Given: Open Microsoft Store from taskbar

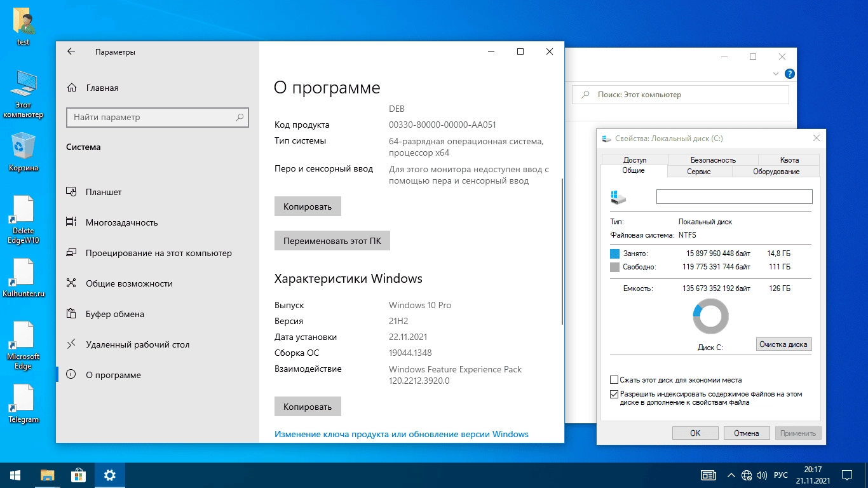Looking at the screenshot, I should pyautogui.click(x=79, y=475).
